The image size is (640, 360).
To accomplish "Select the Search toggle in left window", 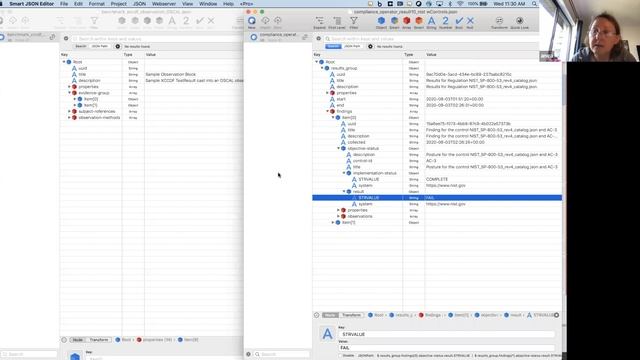I will click(80, 47).
